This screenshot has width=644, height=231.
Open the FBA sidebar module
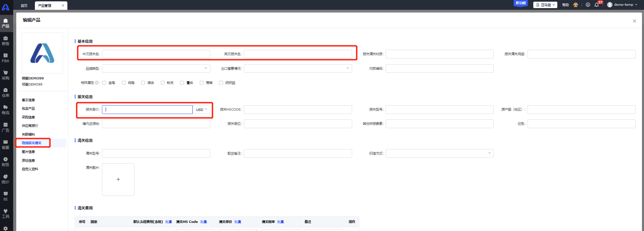(x=5, y=58)
